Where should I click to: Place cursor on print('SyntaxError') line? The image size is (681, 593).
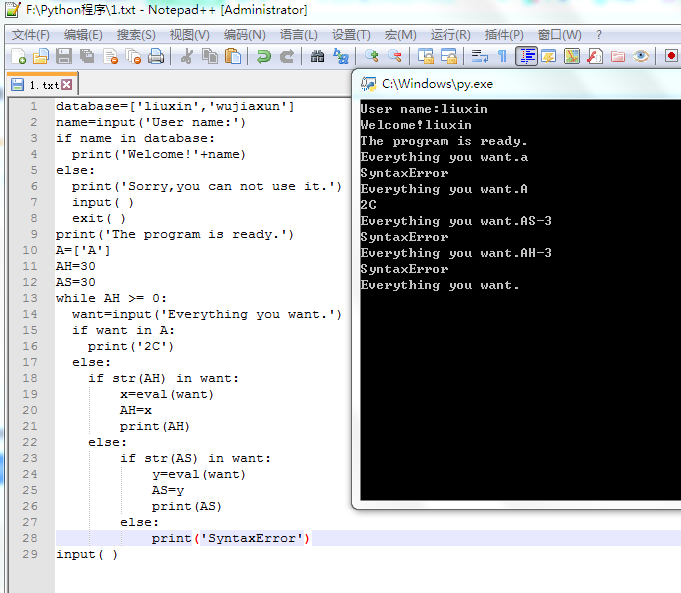point(231,538)
